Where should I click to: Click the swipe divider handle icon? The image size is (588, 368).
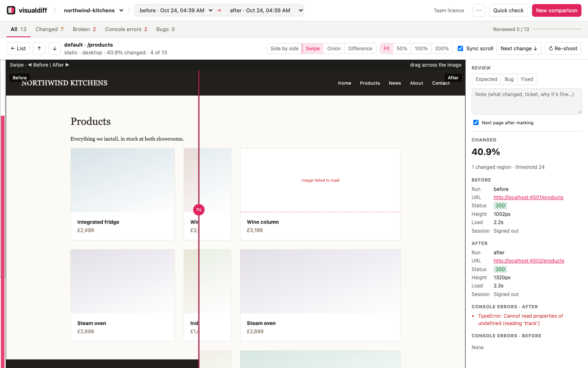199,210
